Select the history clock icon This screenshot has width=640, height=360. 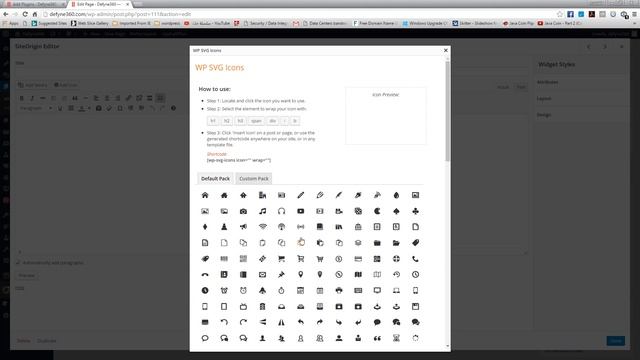tap(396, 275)
